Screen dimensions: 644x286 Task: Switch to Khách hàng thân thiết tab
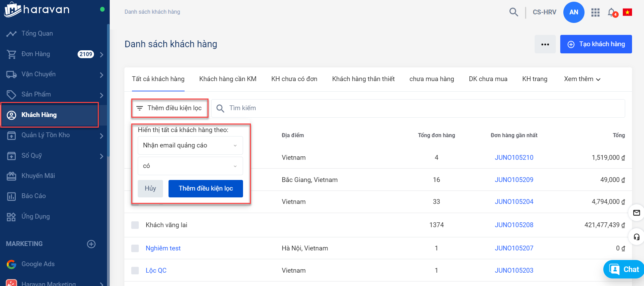(x=363, y=79)
